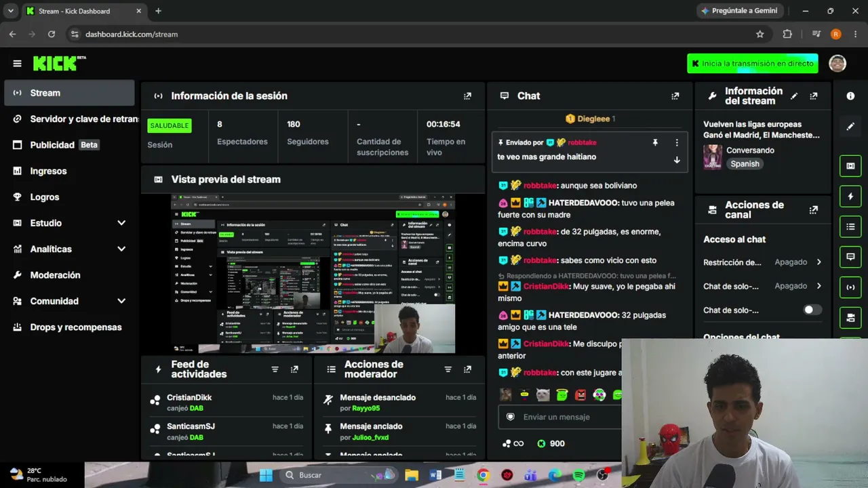
Task: Open Chrome extensions puzzle icon
Action: pos(787,34)
